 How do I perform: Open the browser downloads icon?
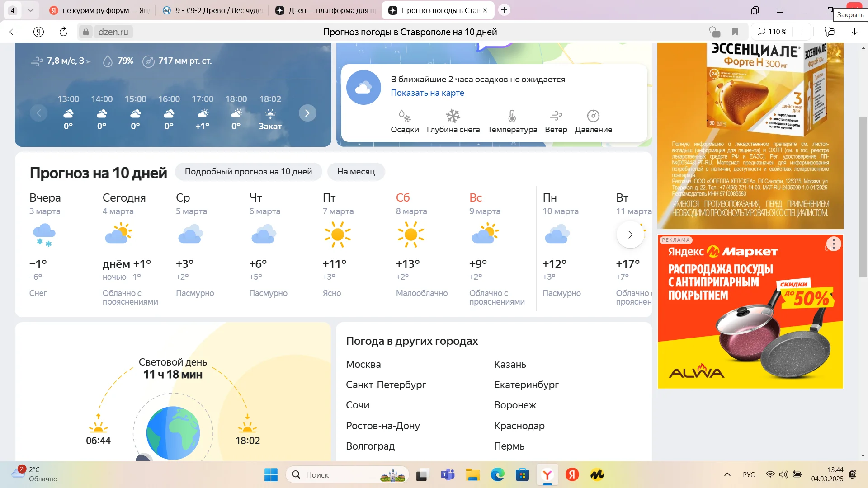pos(854,32)
